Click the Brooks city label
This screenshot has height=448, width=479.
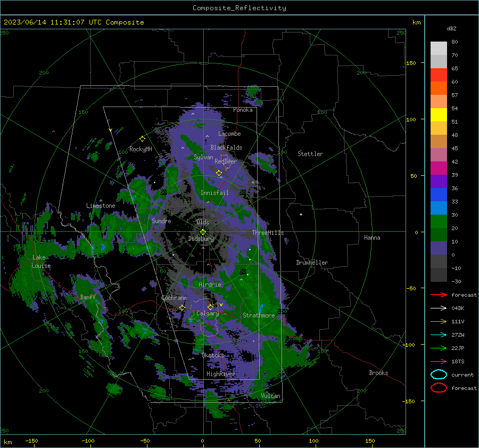[x=378, y=373]
